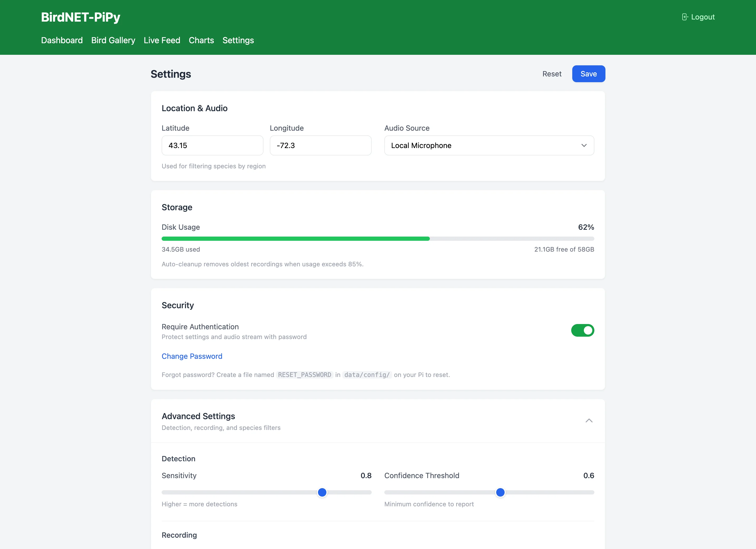
Task: Open the Live Feed page
Action: (162, 40)
